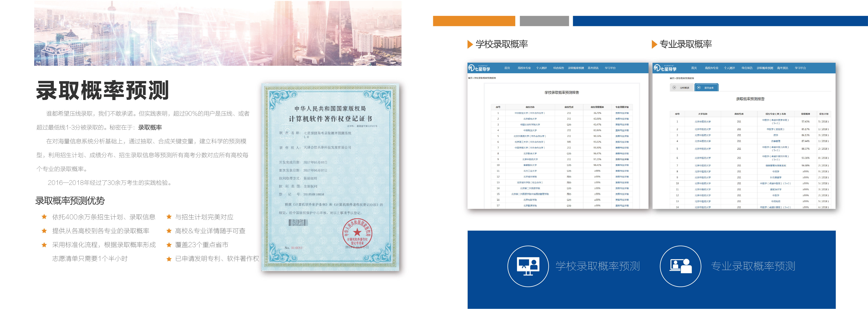Click 查看专业详情 for 北京电影学院 row
This screenshot has width=868, height=309.
622,200
